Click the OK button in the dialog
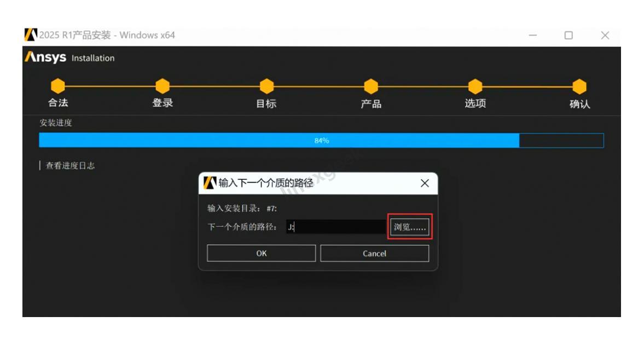Image resolution: width=644 pixels, height=345 pixels. click(262, 252)
